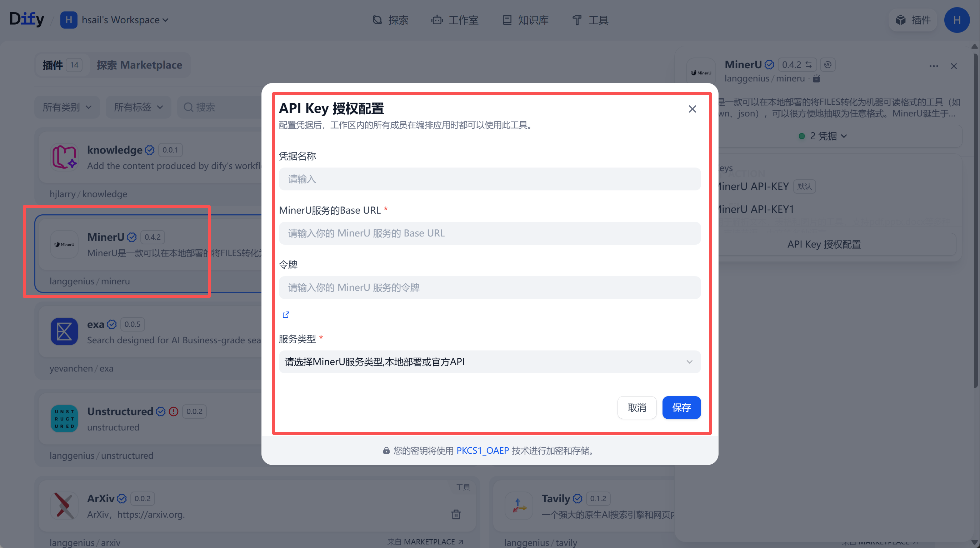Switch to 探索 Marketplace tab
980x548 pixels.
tap(139, 65)
